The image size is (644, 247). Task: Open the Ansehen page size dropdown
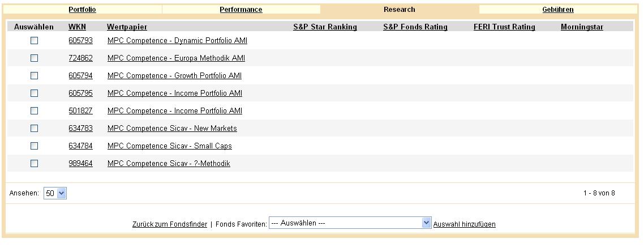[55, 193]
